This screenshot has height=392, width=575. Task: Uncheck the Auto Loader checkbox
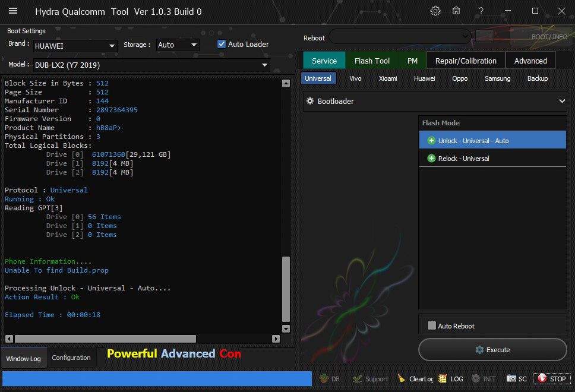(x=222, y=44)
